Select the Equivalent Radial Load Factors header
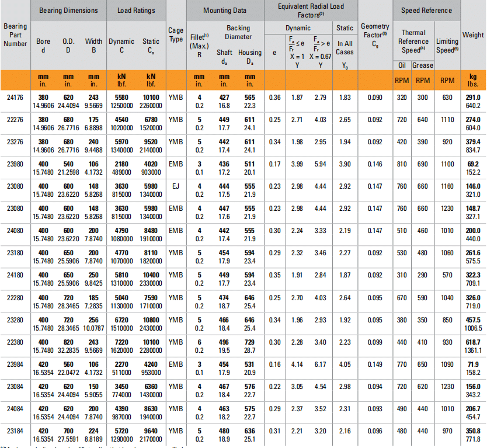Image resolution: width=487 pixels, height=448 pixels. [x=310, y=11]
